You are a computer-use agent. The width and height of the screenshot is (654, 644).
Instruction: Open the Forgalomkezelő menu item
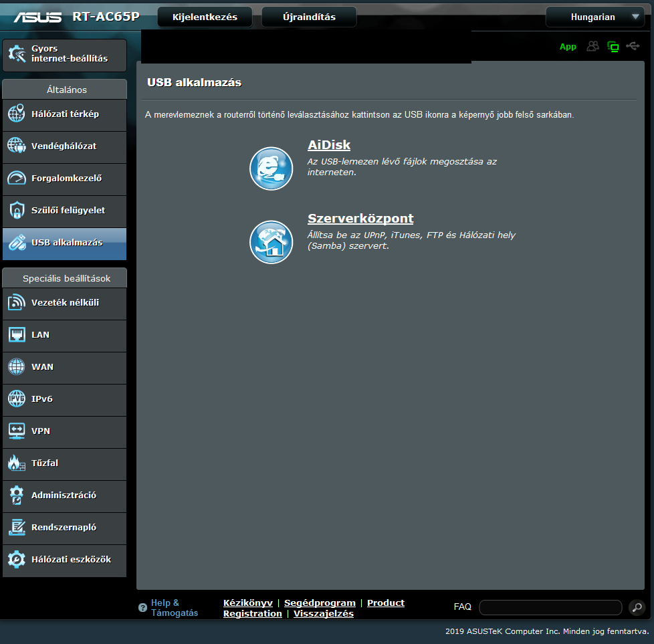65,178
